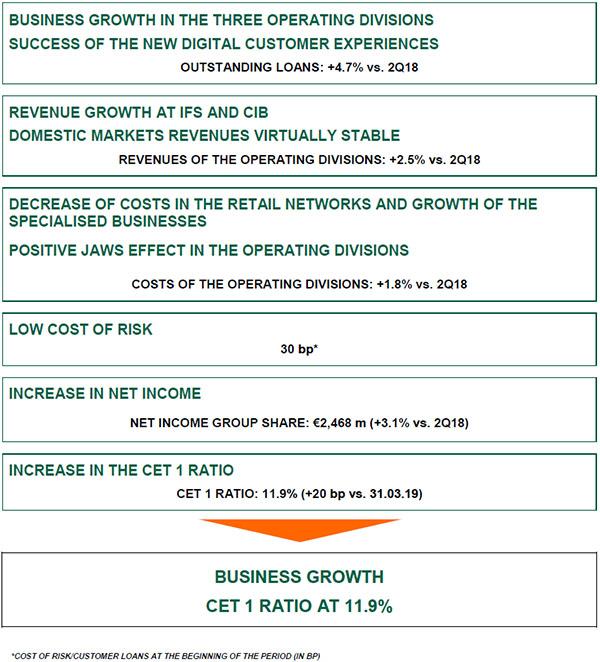Select 'Costs of the Operating Divisions: +1.8%' line

pos(299,284)
